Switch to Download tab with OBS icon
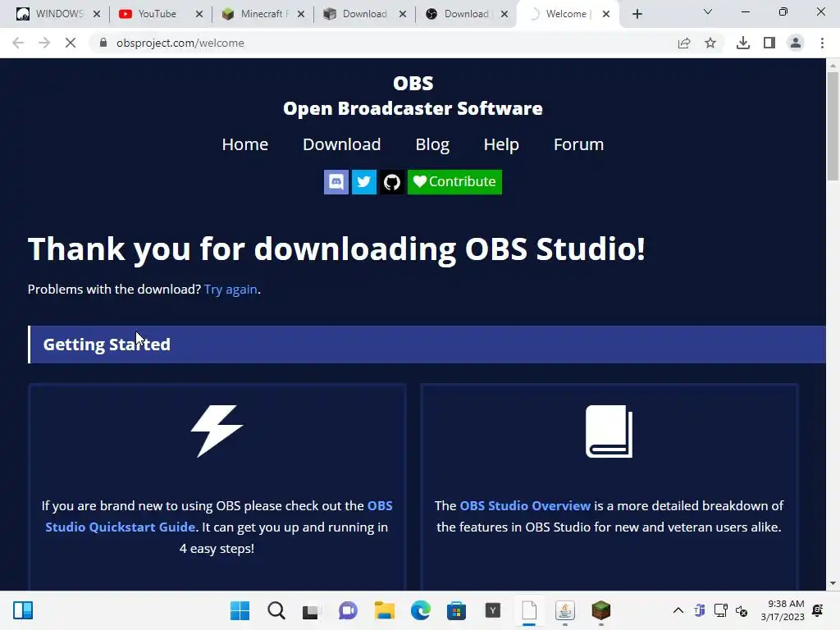The width and height of the screenshot is (840, 630). pos(458,14)
